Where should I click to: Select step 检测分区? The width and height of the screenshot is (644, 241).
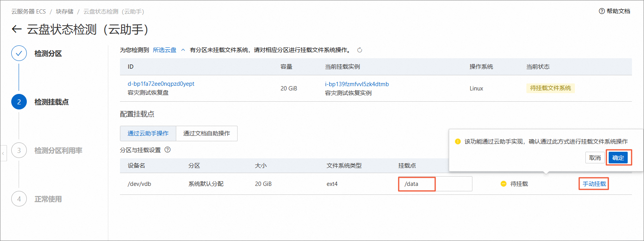pyautogui.click(x=48, y=54)
